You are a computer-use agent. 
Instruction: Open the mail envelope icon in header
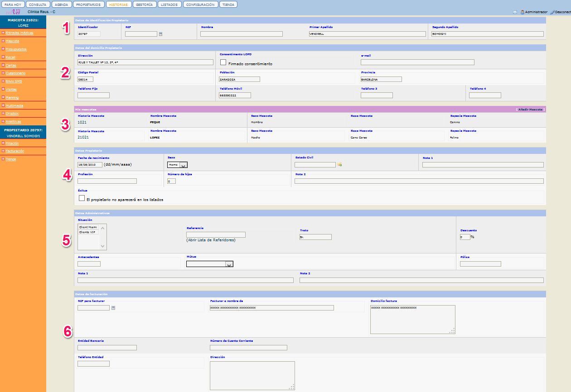[515, 12]
